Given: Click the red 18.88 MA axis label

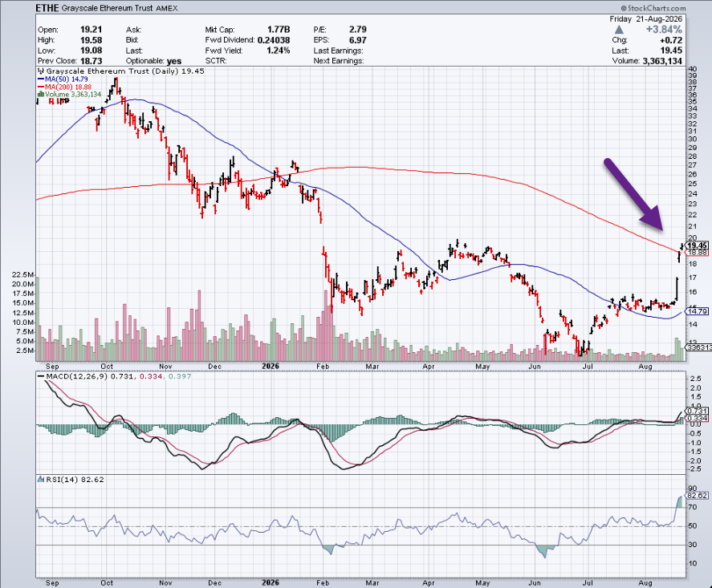Looking at the screenshot, I should 697,252.
